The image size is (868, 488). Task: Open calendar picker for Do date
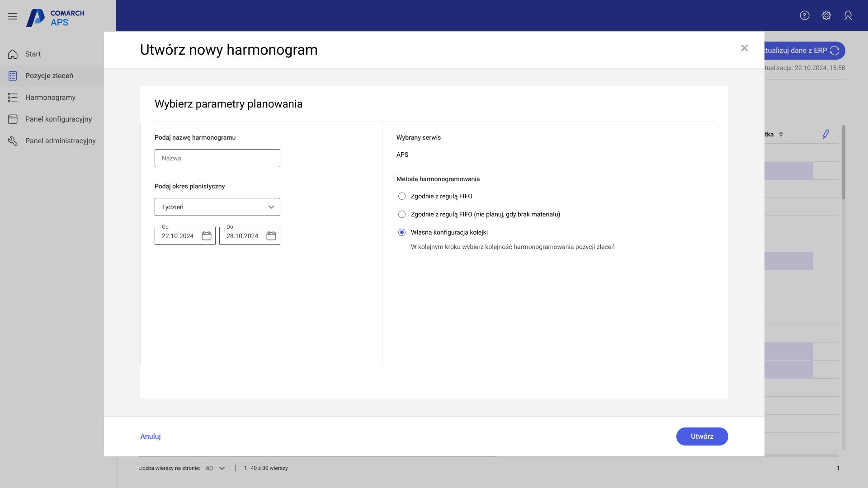[x=271, y=236]
